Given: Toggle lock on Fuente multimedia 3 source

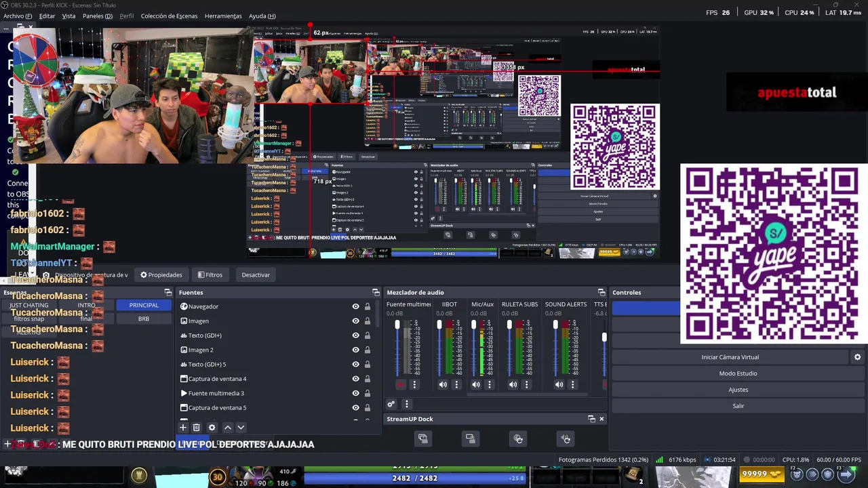Looking at the screenshot, I should [x=368, y=393].
